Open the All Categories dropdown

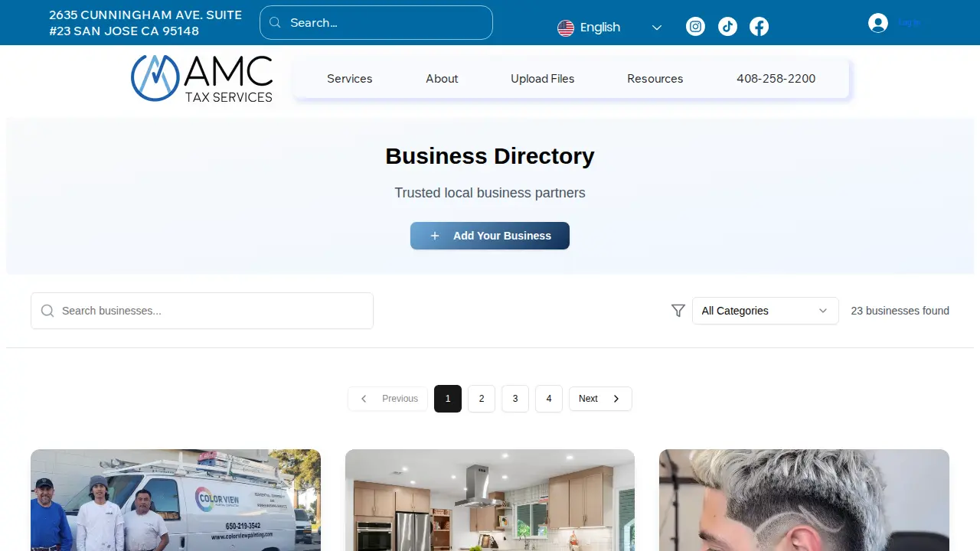[765, 311]
